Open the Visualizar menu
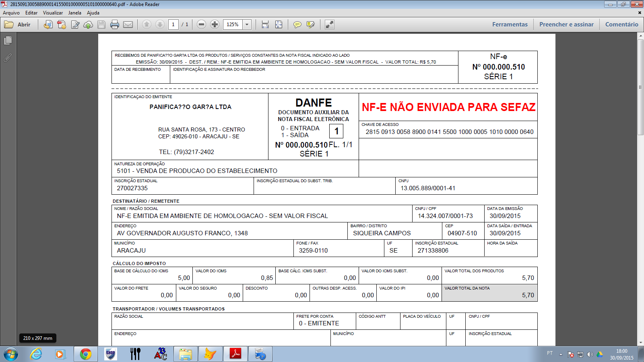 (53, 13)
